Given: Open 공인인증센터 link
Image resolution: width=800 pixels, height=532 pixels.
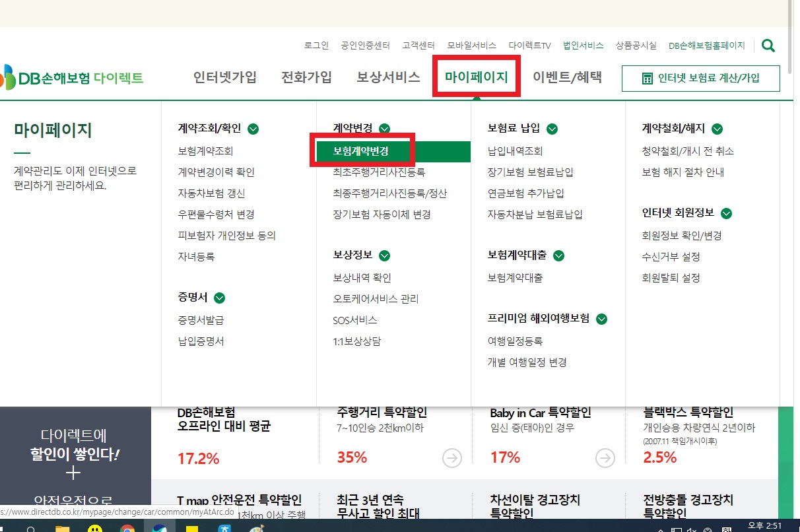Looking at the screenshot, I should click(x=365, y=46).
